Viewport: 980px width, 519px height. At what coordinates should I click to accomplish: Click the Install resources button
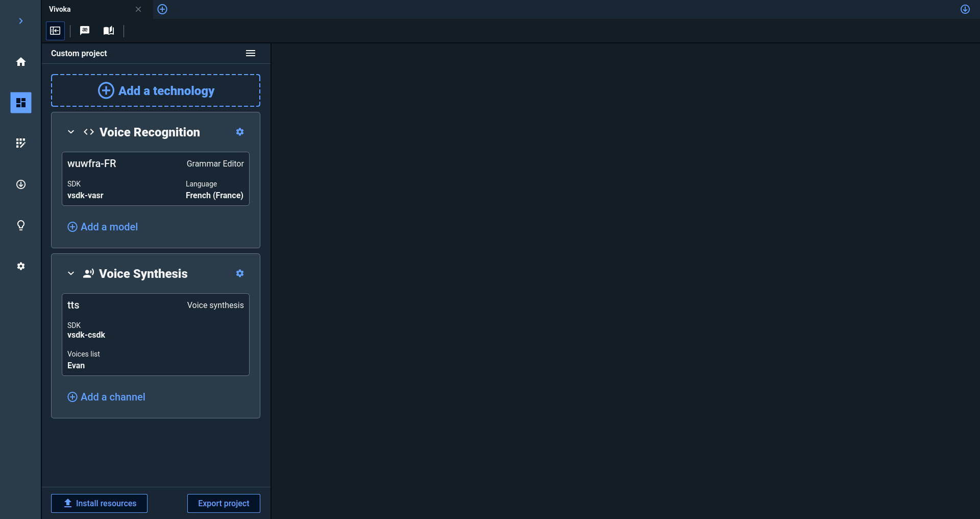99,503
